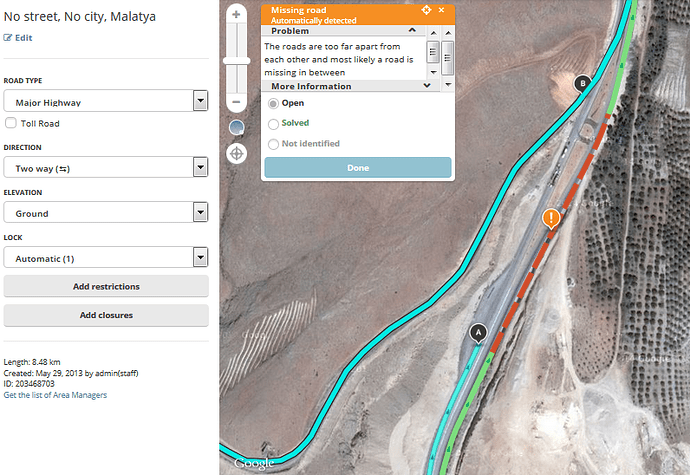
Task: Click the orange exclamation problem marker
Action: pos(550,218)
